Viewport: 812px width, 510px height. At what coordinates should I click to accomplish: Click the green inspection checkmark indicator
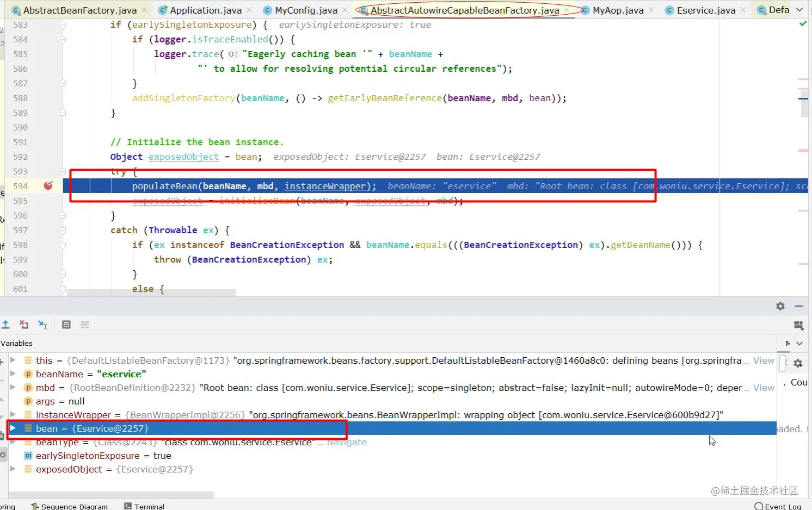[x=803, y=24]
